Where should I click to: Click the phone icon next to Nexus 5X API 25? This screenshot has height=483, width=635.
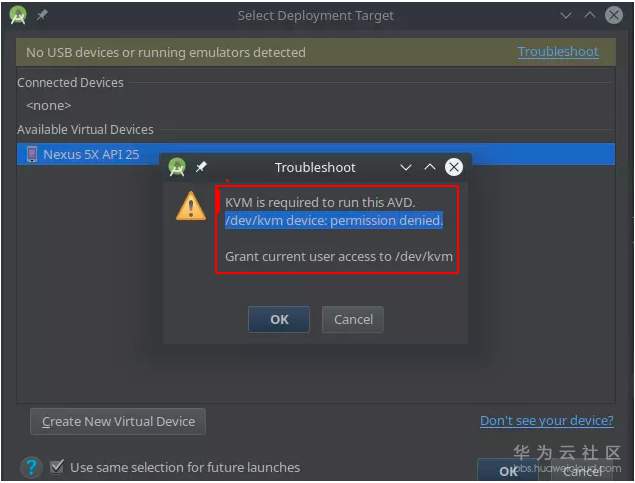click(x=32, y=154)
